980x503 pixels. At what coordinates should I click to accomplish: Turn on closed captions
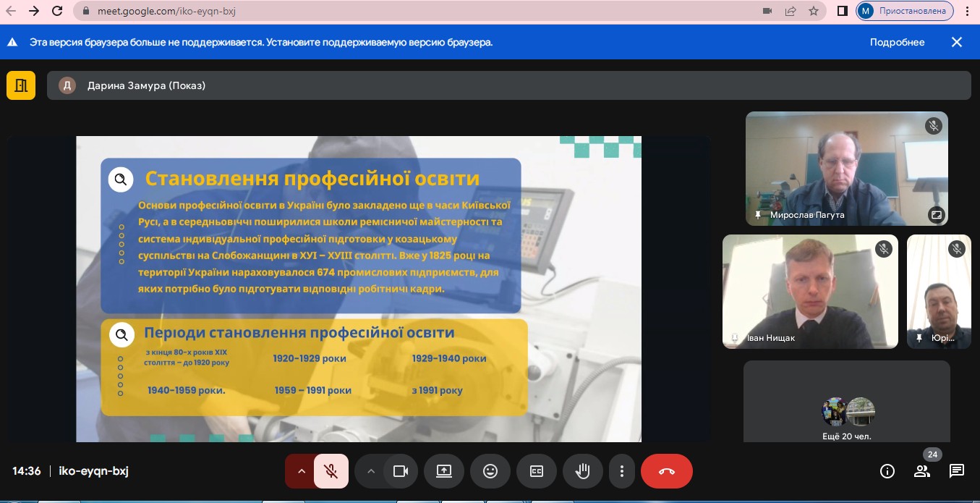pos(537,471)
